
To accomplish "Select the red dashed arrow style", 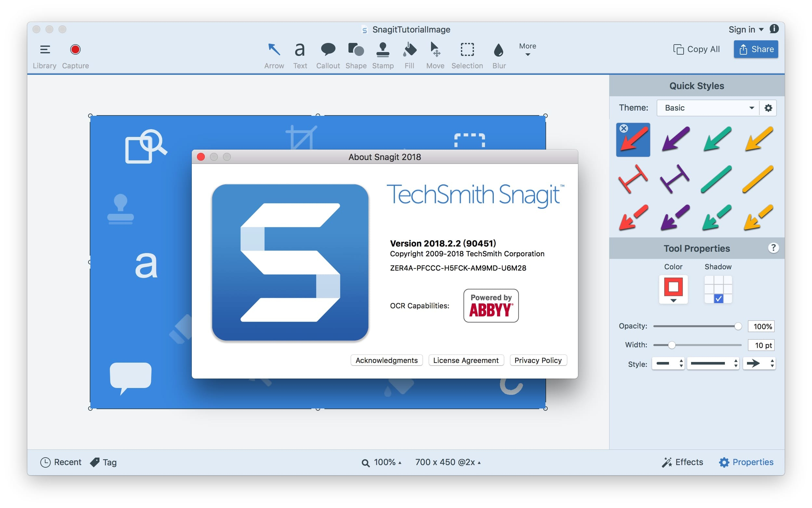I will pos(633,217).
